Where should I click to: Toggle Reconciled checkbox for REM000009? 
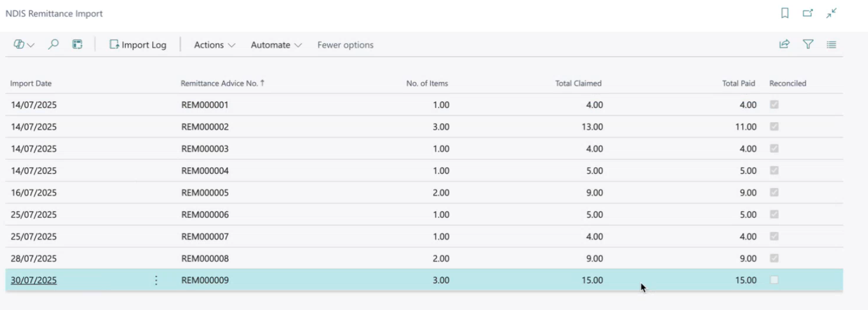pyautogui.click(x=774, y=280)
